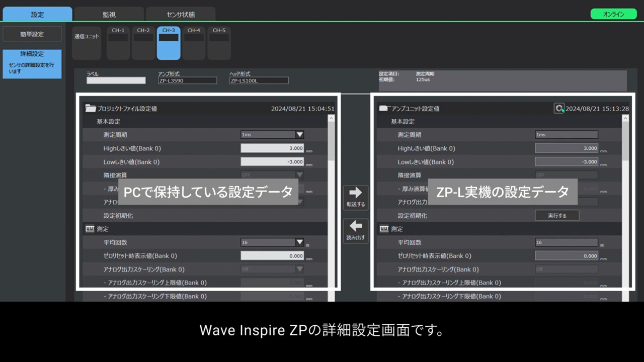The height and width of the screenshot is (362, 644).
Task: Select channel CH-3
Action: point(169,43)
